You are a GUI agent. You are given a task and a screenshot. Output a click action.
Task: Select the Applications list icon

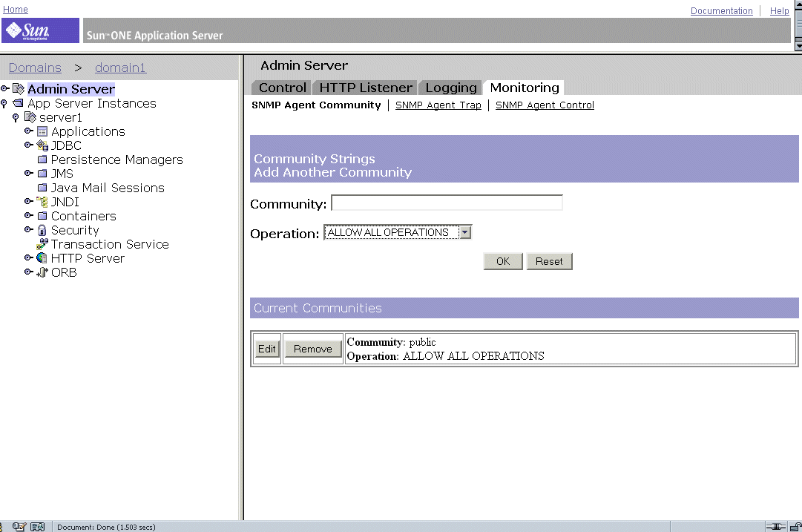click(42, 131)
